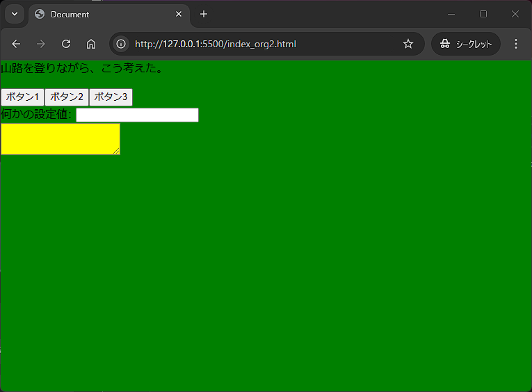Minimize the browser window
Image resolution: width=532 pixels, height=392 pixels.
coord(451,14)
